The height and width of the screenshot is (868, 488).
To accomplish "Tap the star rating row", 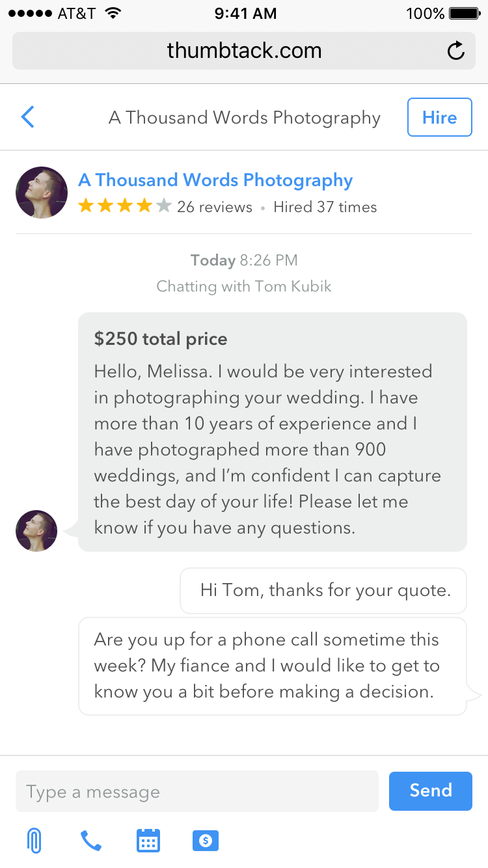I will (124, 207).
